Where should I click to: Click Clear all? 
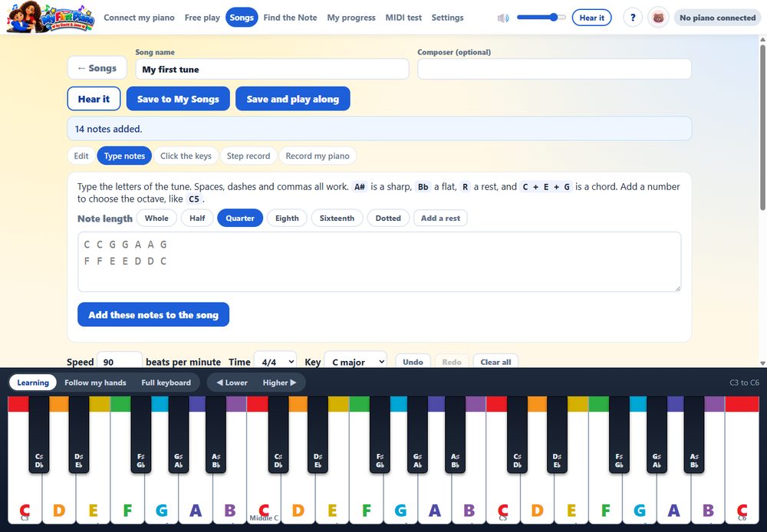coord(495,362)
